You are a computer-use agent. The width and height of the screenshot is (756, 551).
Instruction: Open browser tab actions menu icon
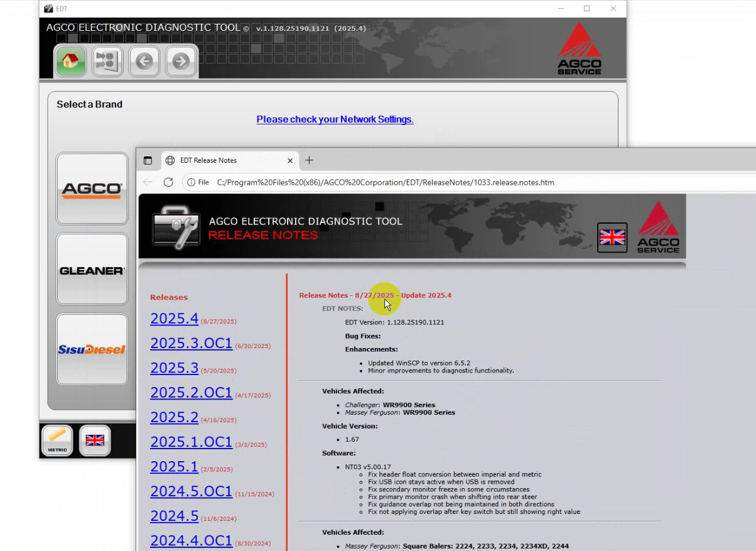point(148,160)
